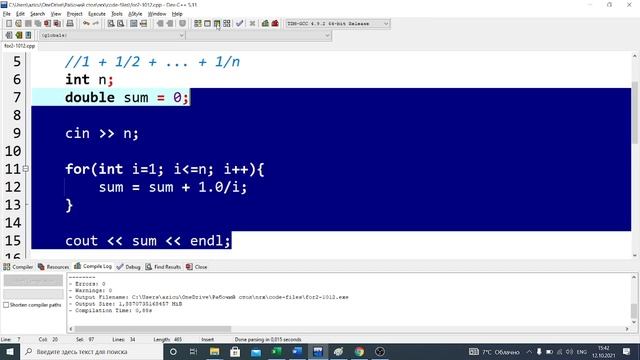Click the Close All toolbar icon
Screen dimensions: 640x360
tap(58, 24)
